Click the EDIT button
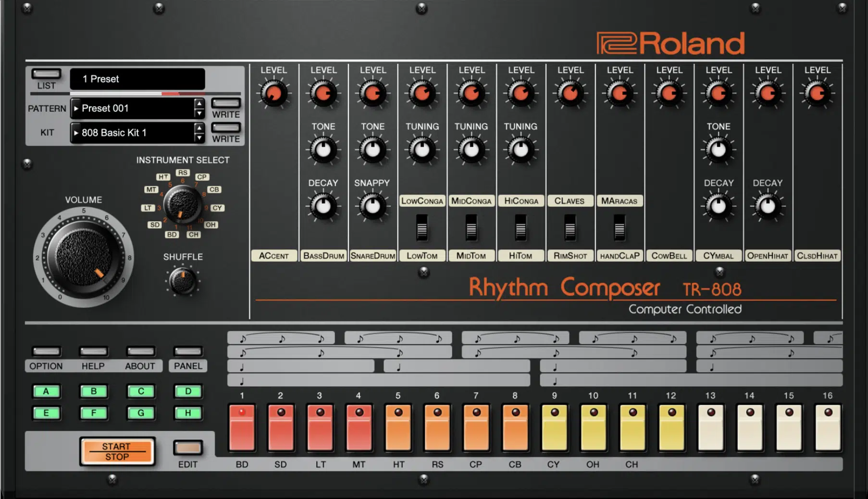The image size is (868, 499). click(188, 448)
